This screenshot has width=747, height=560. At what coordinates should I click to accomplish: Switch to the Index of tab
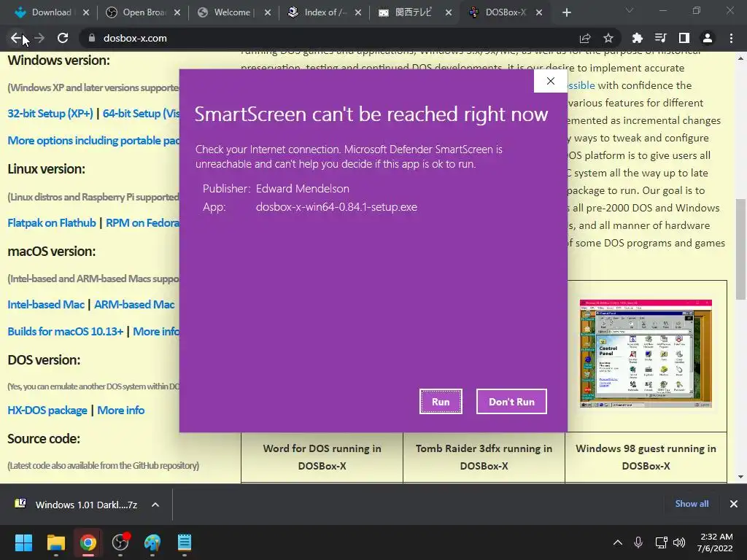coord(322,12)
